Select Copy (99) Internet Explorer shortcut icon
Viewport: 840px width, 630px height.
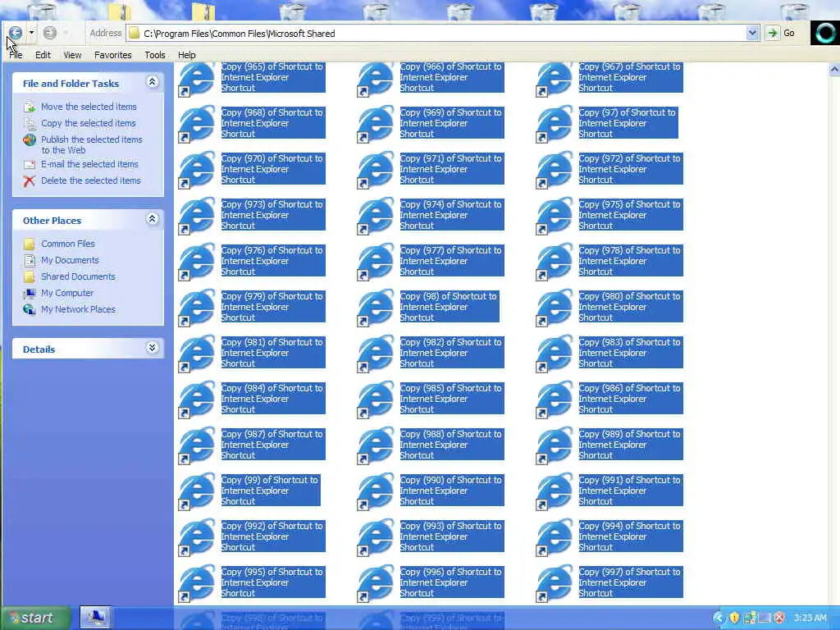pyautogui.click(x=197, y=492)
